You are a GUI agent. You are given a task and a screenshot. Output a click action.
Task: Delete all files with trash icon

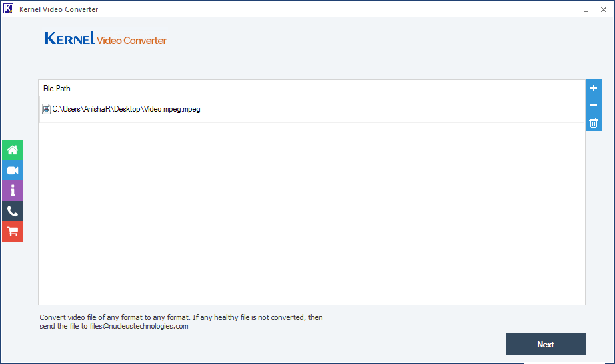pyautogui.click(x=594, y=122)
